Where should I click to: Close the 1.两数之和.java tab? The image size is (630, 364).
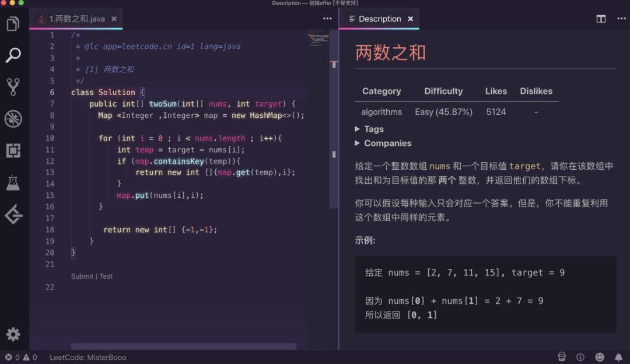tap(114, 19)
